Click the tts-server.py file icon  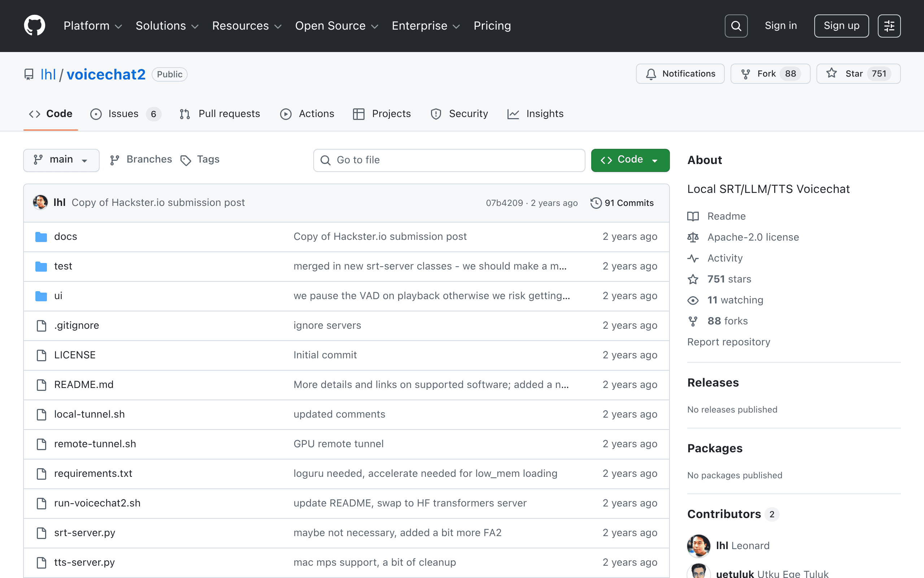(41, 563)
